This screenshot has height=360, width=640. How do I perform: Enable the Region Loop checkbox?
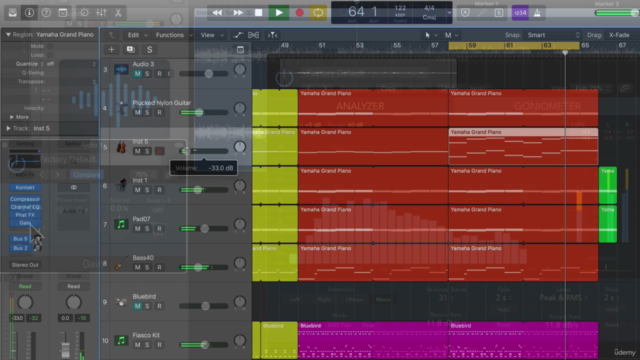(50, 55)
